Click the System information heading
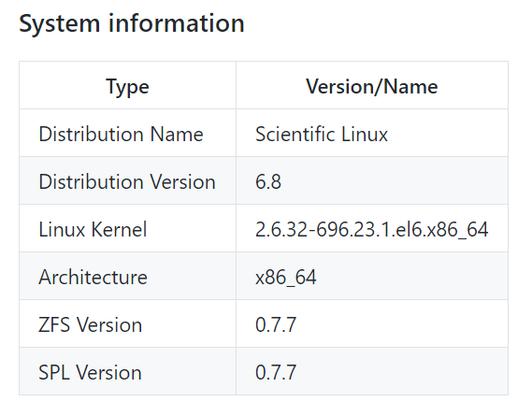This screenshot has width=532, height=416. point(132,23)
